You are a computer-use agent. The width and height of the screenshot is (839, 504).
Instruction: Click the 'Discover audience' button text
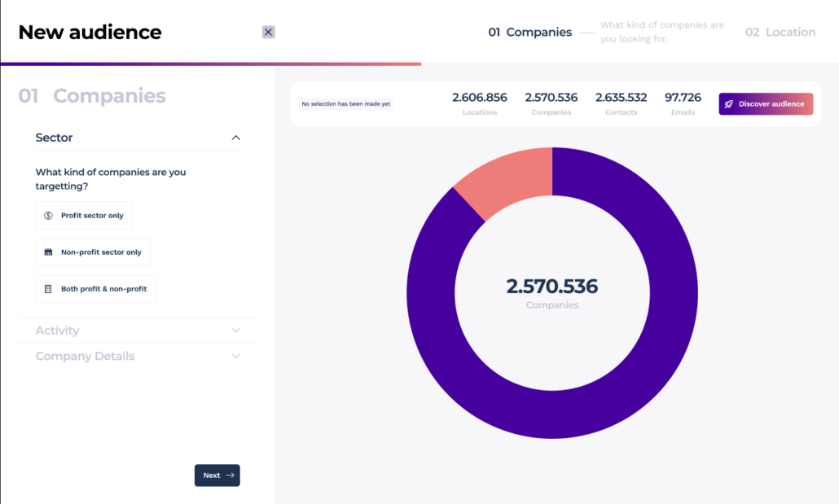point(771,104)
